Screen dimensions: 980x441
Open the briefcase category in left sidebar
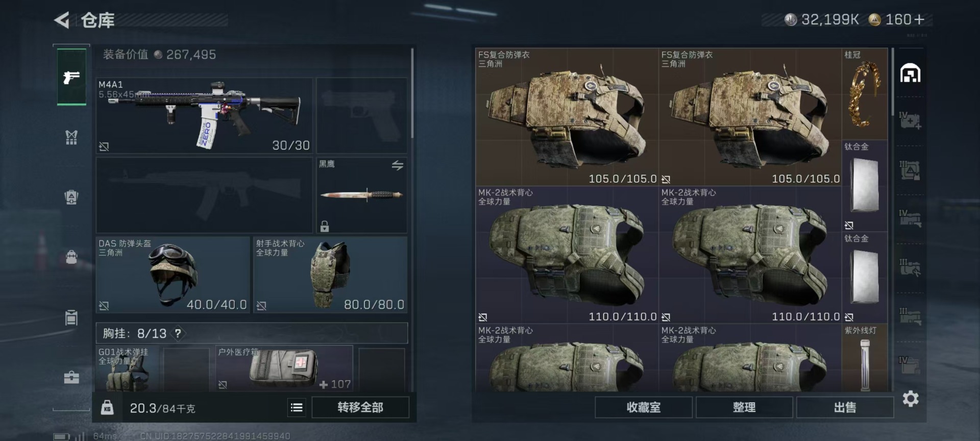71,377
